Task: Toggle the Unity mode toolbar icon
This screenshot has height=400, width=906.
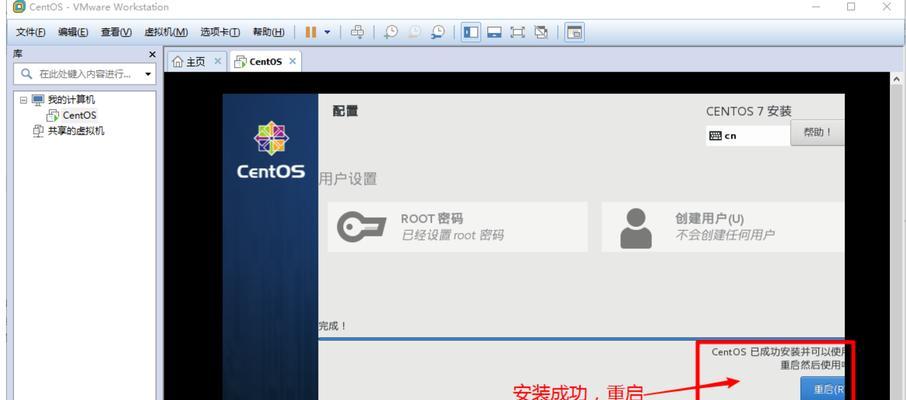Action: pos(541,32)
